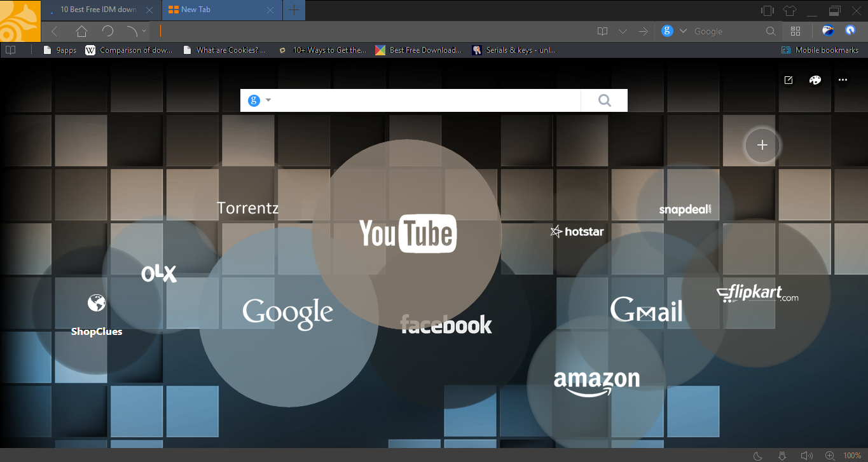Open the extensions grid icon

(x=796, y=31)
